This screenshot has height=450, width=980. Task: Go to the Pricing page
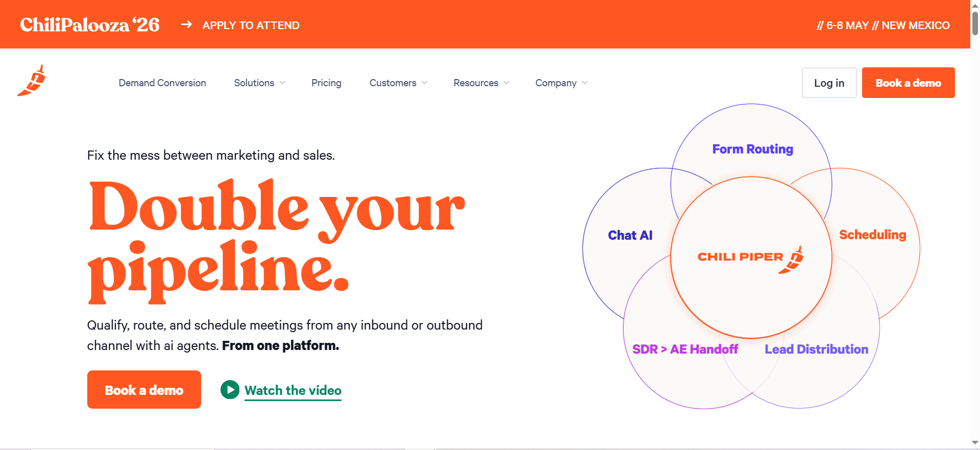(326, 83)
